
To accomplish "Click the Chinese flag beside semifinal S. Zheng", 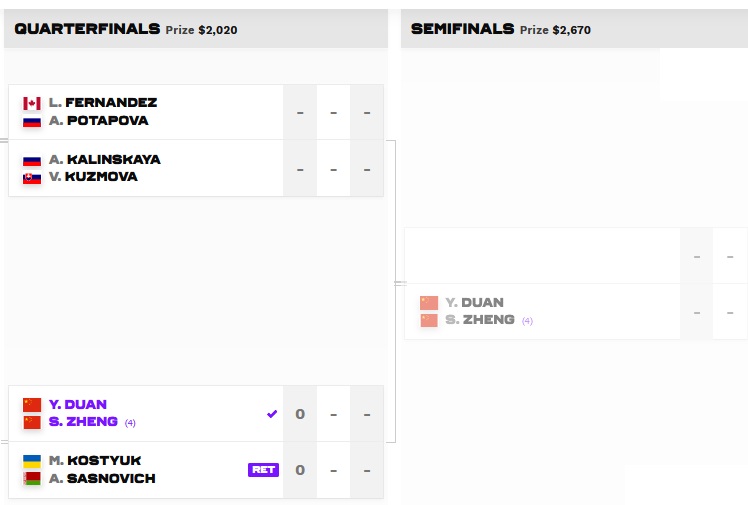I will pos(429,320).
